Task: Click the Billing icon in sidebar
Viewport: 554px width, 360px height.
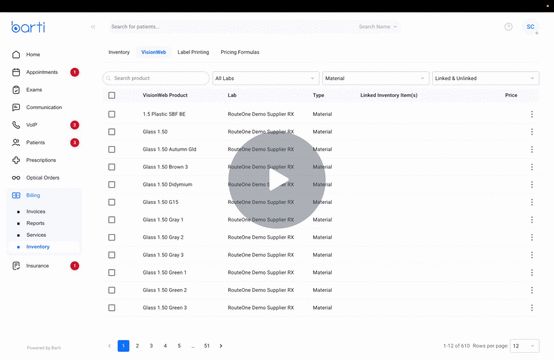Action: click(16, 195)
